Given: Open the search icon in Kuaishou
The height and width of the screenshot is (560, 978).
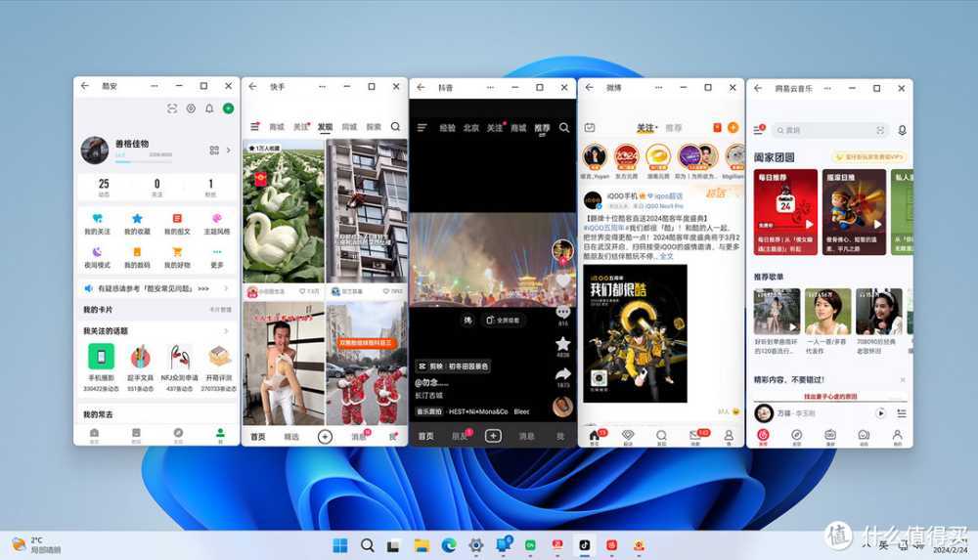Looking at the screenshot, I should [395, 127].
